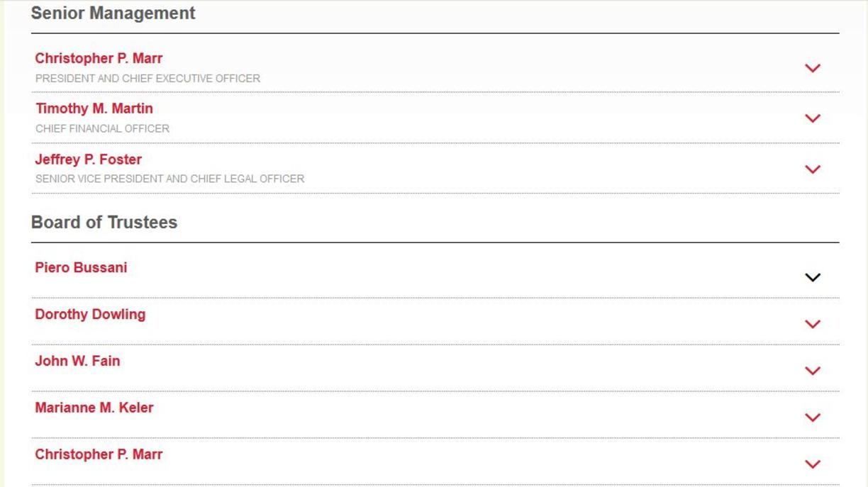Click the President and Chief Executive Officer subtitle
The image size is (868, 487).
pyautogui.click(x=148, y=79)
